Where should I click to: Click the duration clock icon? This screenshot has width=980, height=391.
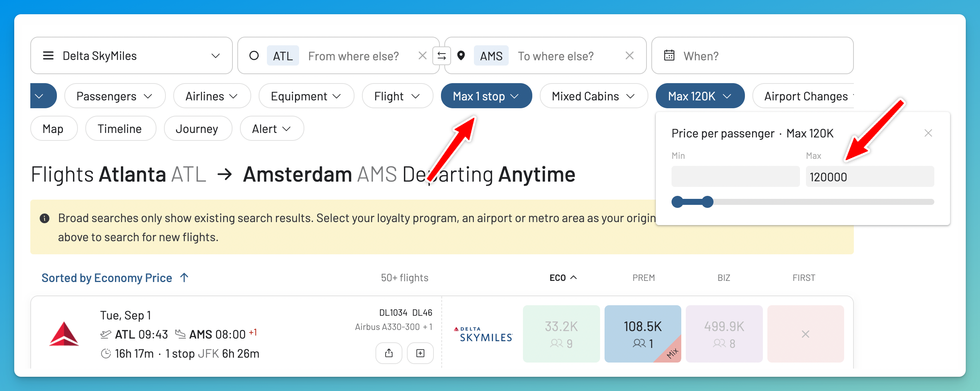(106, 353)
